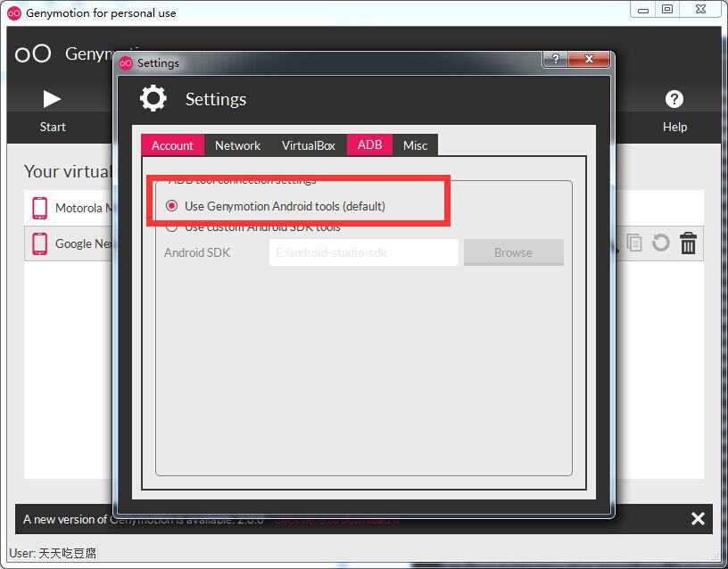Click the Genymotion logo in the main window
The image size is (728, 569).
[33, 54]
